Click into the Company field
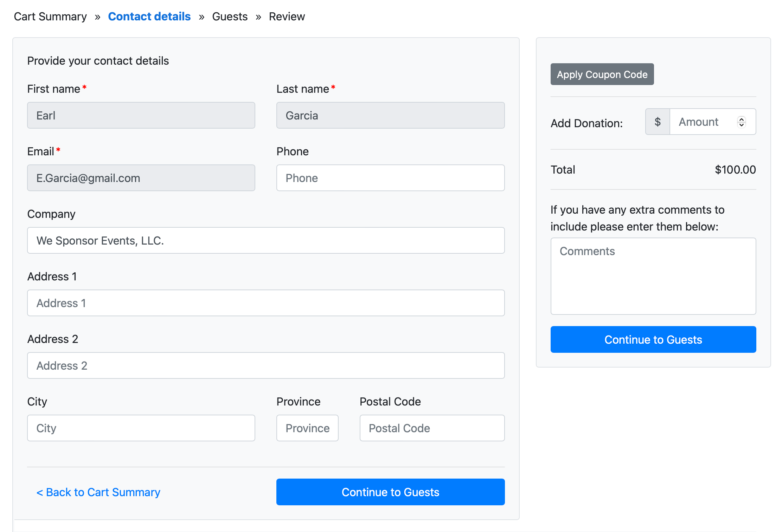Viewport: 782px width, 532px height. [266, 240]
